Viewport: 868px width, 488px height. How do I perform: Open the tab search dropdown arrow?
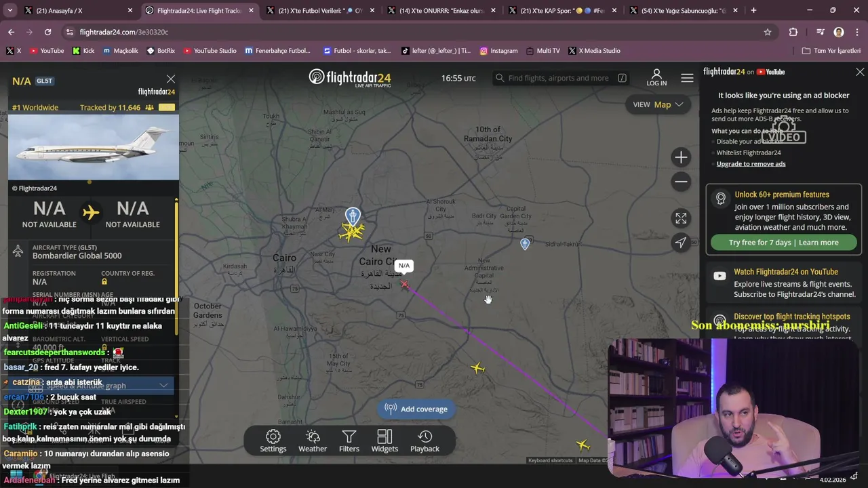[9, 10]
